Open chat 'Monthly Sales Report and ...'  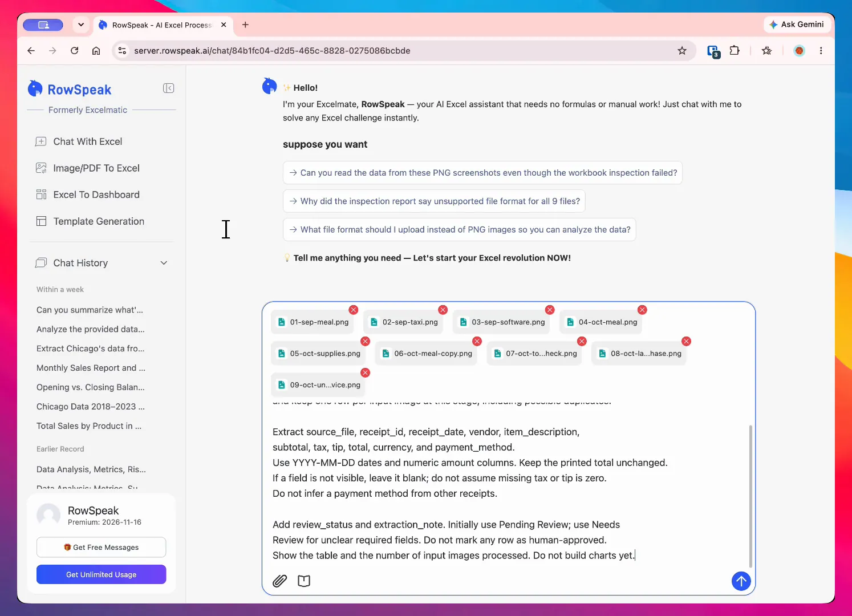tap(91, 368)
